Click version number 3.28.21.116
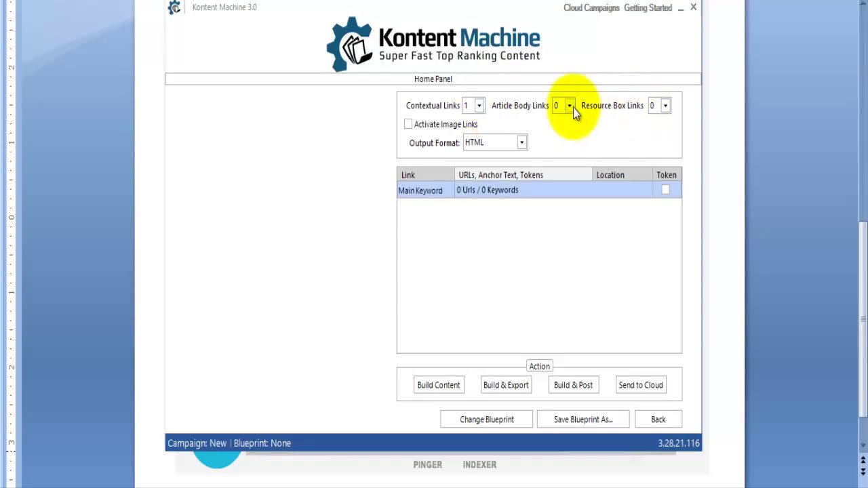 tap(678, 443)
